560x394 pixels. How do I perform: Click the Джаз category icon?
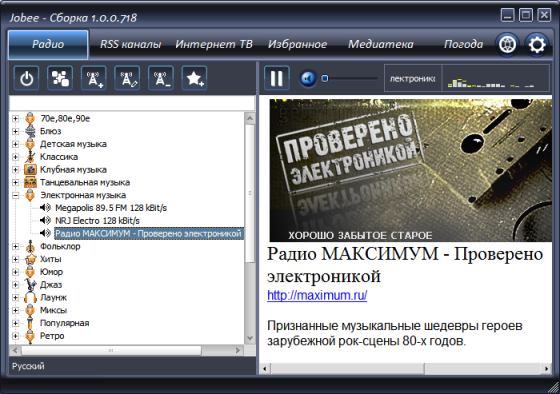(30, 285)
